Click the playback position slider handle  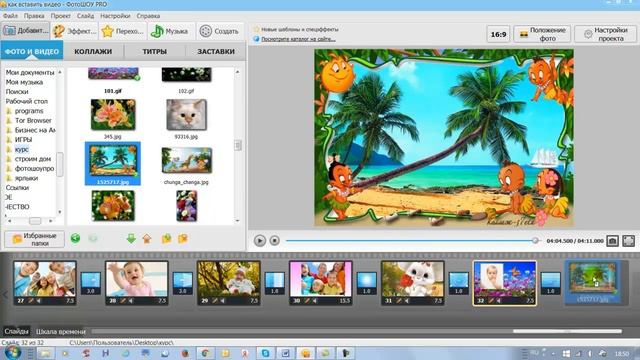click(x=535, y=241)
